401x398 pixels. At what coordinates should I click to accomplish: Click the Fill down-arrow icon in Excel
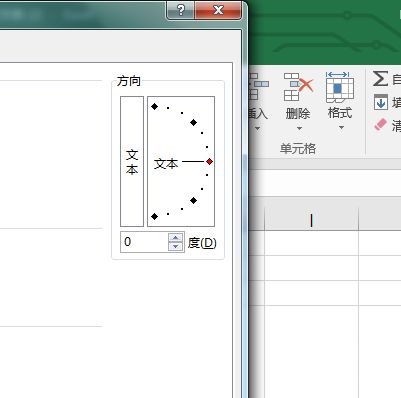click(381, 102)
